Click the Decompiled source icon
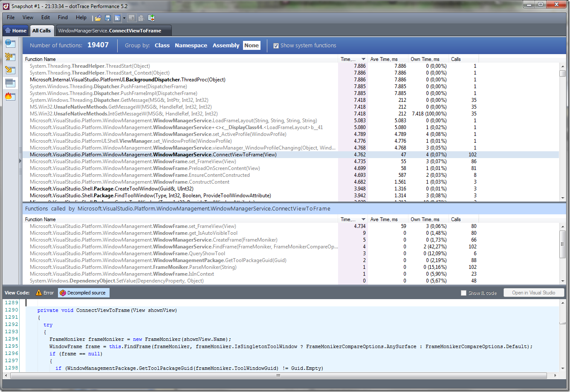Screen dimensions: 570x392 click(x=63, y=293)
